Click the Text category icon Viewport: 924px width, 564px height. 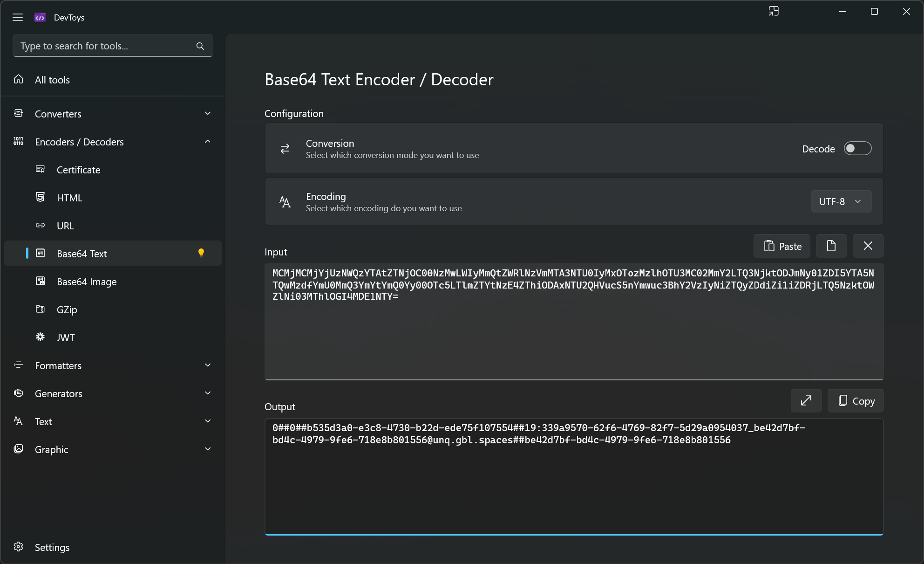19,421
